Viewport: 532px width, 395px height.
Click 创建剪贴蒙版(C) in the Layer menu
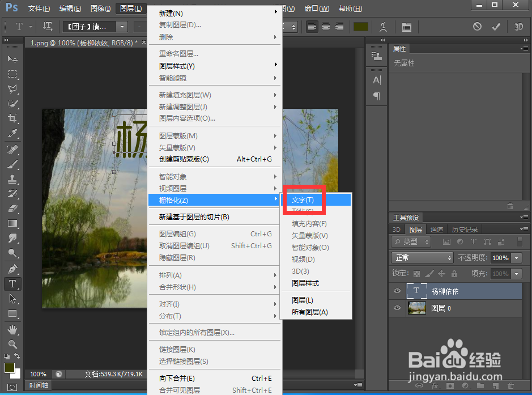(x=183, y=159)
